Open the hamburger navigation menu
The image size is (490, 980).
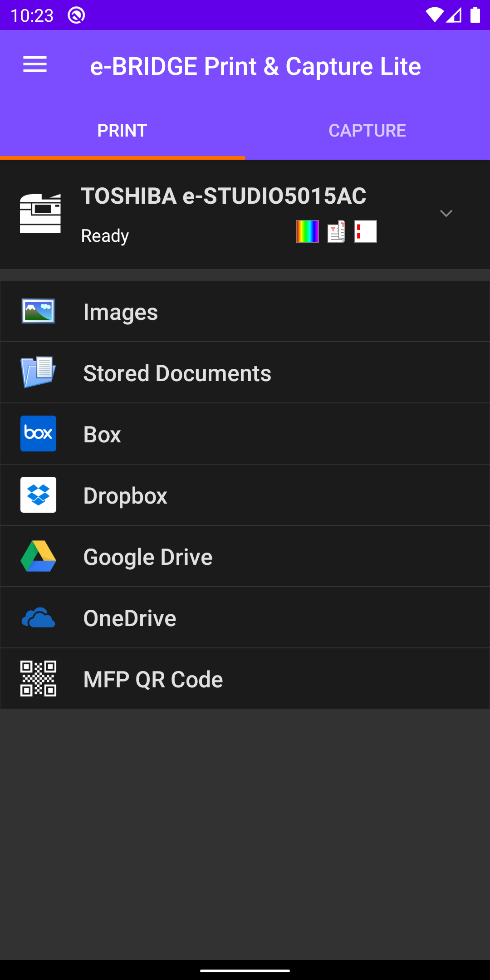click(35, 65)
